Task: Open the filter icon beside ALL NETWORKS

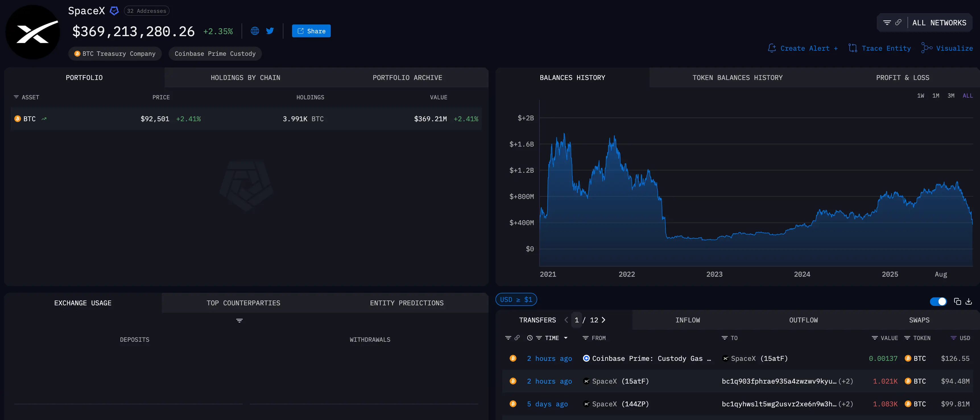Action: tap(887, 22)
